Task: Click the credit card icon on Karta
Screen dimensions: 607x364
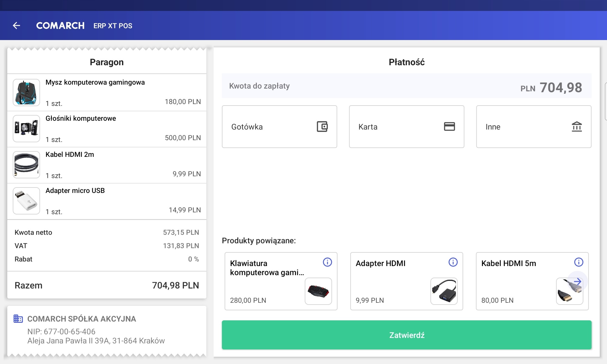Action: (449, 126)
